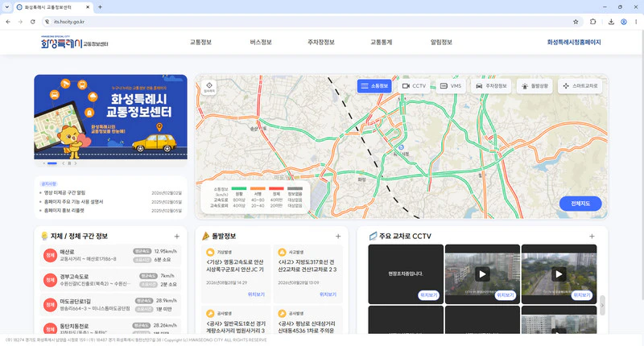Screen dimensions: 644x346
Task: Click 위치보기 on the 영동고속도로 weather card
Action: 256,295
